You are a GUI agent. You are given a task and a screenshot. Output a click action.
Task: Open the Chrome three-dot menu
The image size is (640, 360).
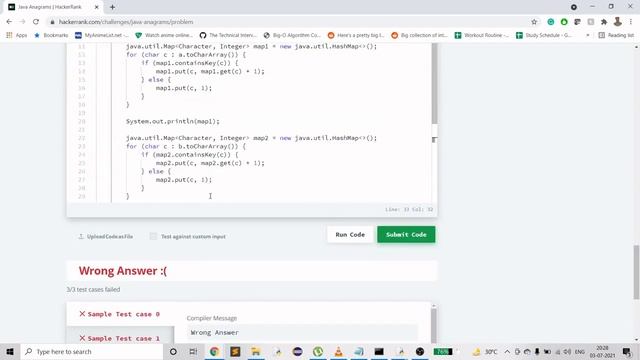pyautogui.click(x=631, y=22)
